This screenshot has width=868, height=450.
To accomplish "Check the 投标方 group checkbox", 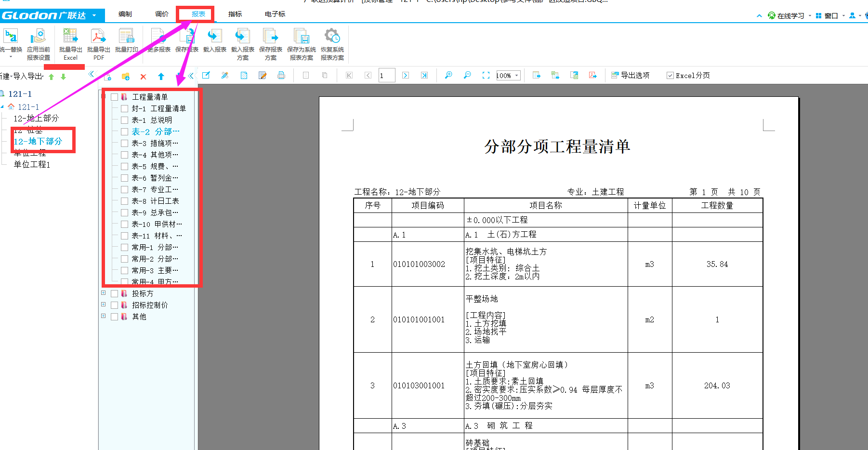I will 114,293.
